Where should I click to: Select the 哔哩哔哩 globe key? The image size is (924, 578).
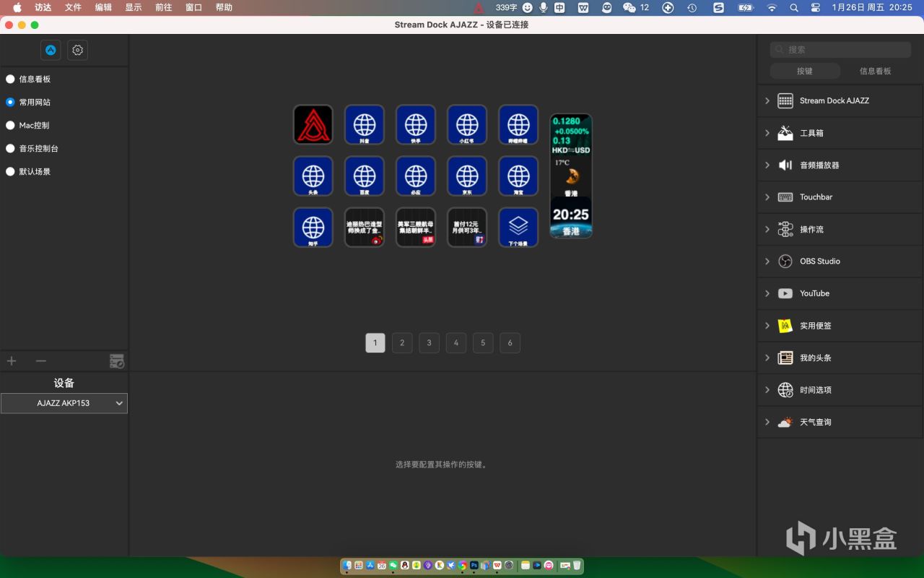518,124
